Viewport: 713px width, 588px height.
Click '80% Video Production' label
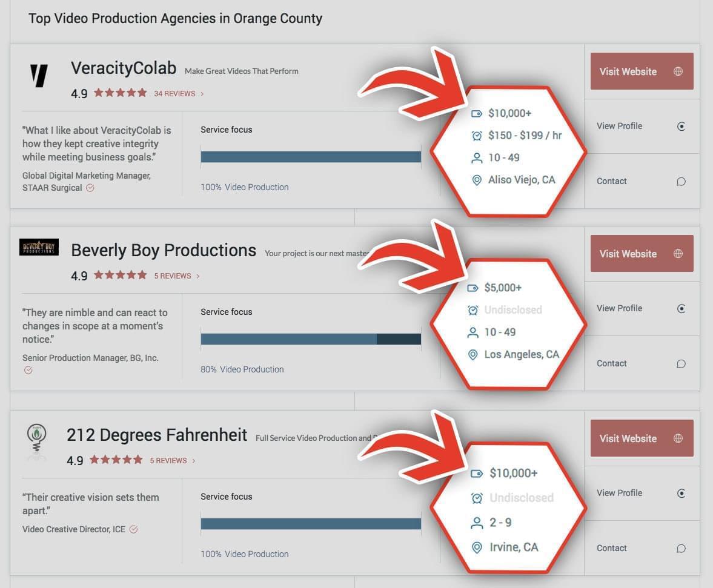click(x=242, y=369)
